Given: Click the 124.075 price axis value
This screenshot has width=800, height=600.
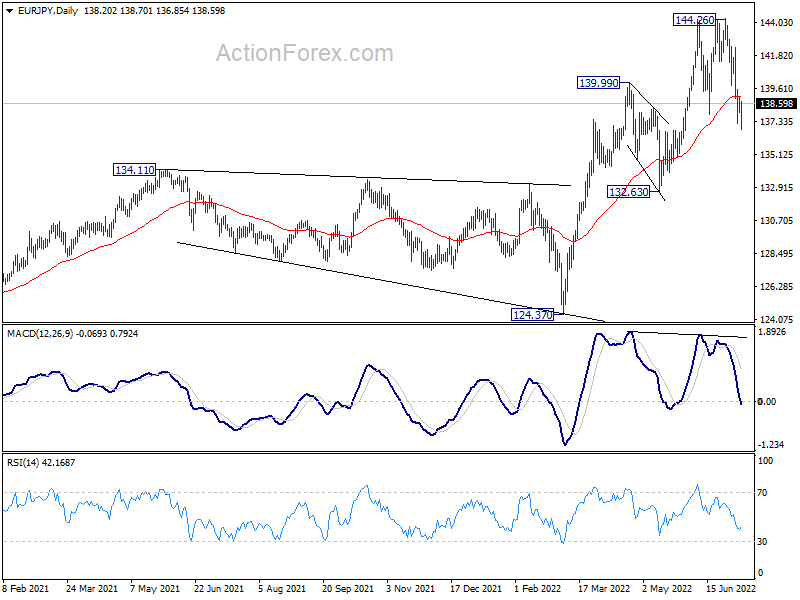Looking at the screenshot, I should click(x=777, y=320).
